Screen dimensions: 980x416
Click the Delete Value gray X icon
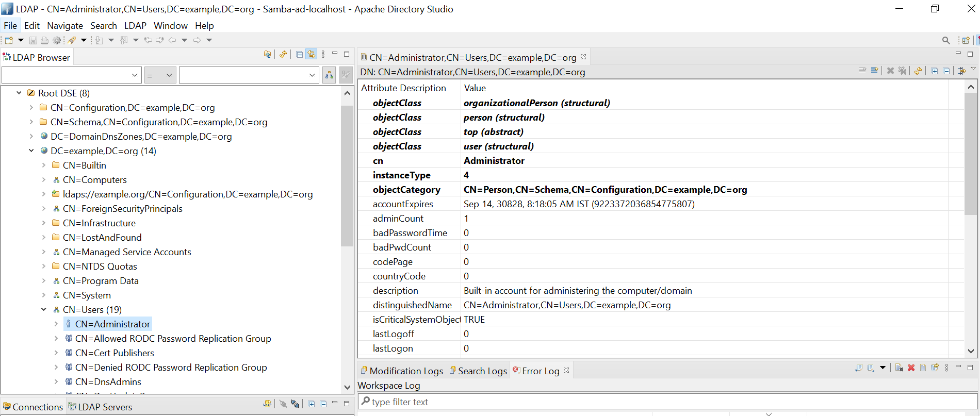(890, 71)
